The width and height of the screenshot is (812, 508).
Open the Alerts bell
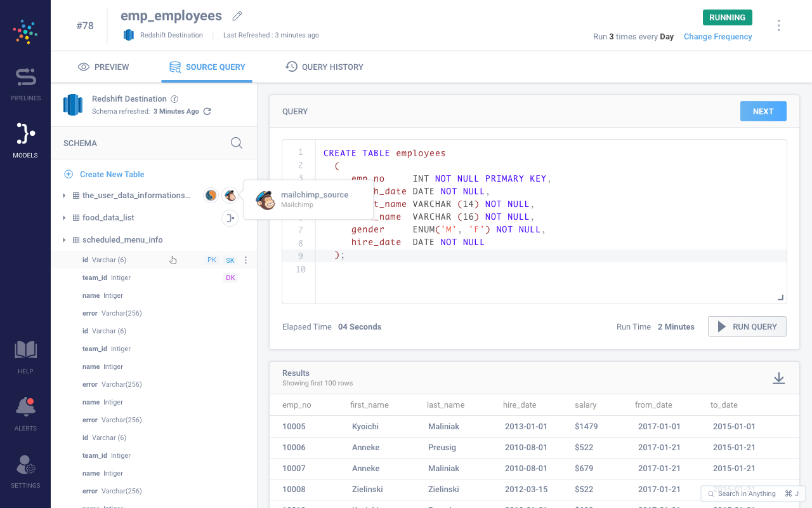25,413
